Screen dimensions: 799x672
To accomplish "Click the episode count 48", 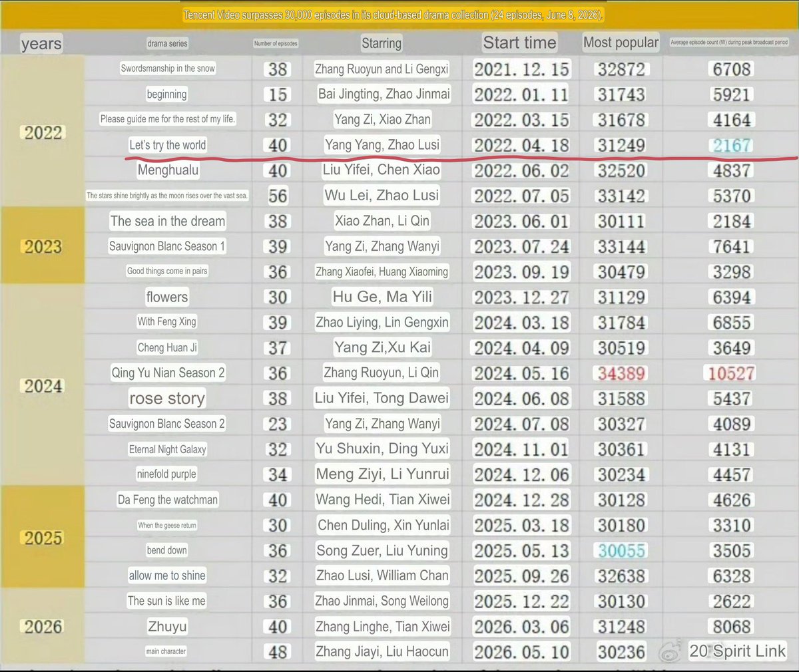I will (x=278, y=651).
